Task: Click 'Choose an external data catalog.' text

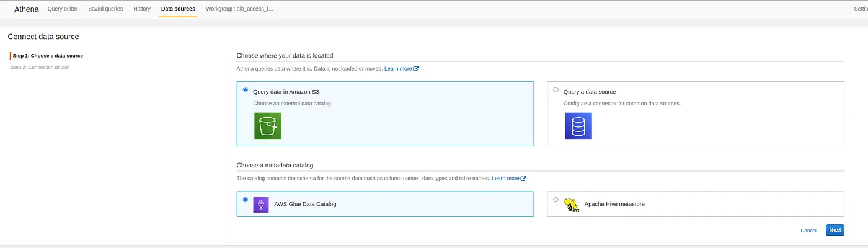Action: coord(293,104)
